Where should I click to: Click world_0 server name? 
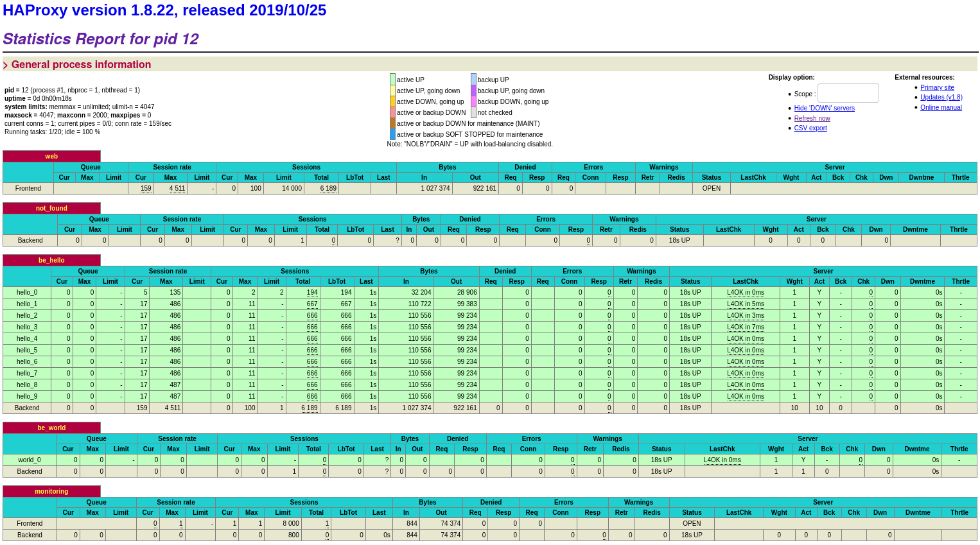pyautogui.click(x=30, y=460)
